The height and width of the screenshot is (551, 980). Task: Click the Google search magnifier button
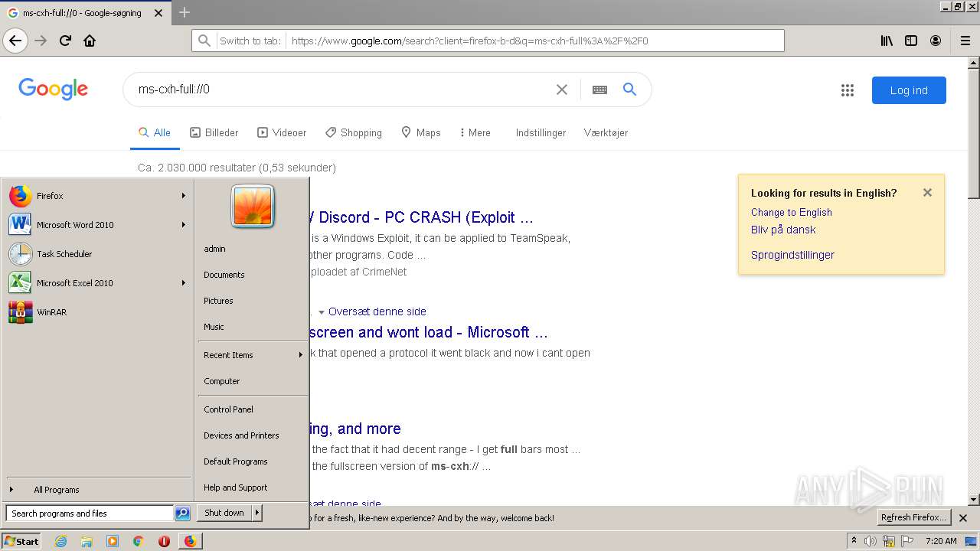[629, 90]
